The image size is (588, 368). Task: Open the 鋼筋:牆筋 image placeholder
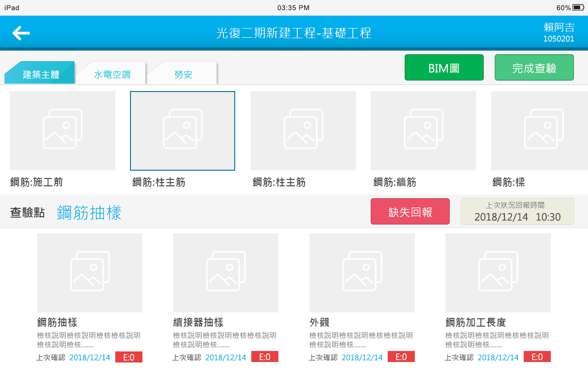423,131
